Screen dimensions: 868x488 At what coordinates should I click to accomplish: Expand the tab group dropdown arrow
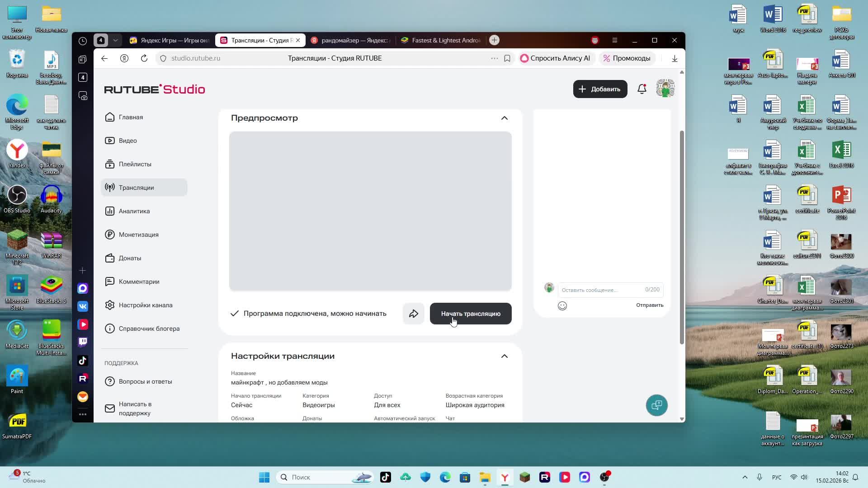click(x=115, y=40)
